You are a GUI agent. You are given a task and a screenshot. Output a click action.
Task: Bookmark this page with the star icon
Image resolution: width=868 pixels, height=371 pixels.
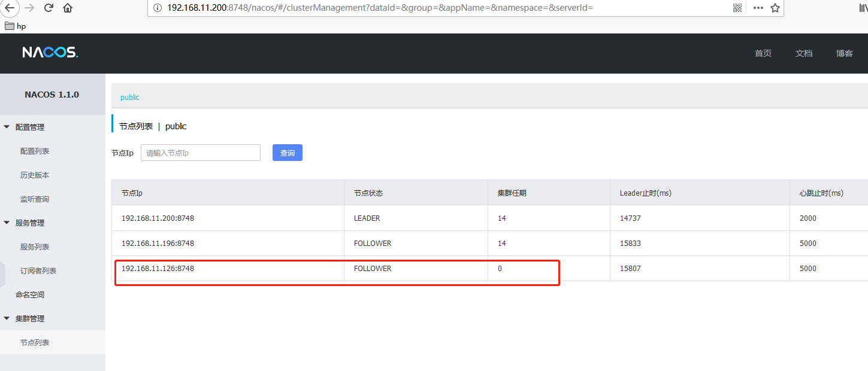pyautogui.click(x=775, y=8)
